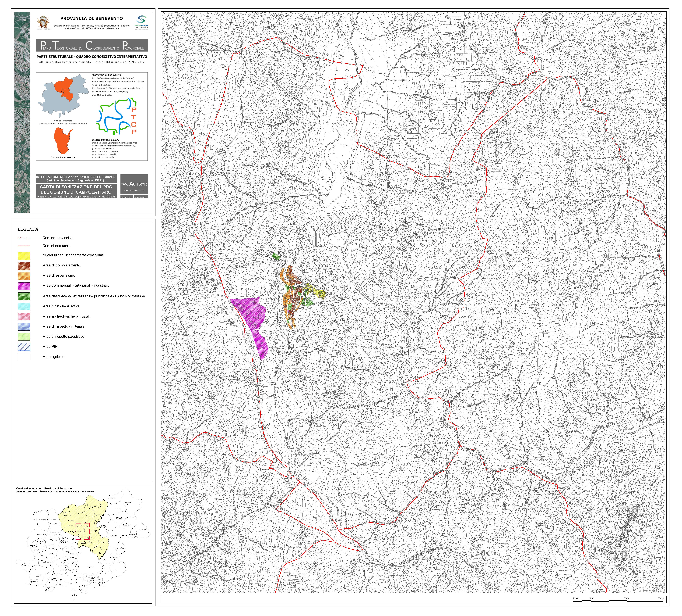Click the 'Aree PIP.' legend label
This screenshot has height=616, width=682.
50,347
